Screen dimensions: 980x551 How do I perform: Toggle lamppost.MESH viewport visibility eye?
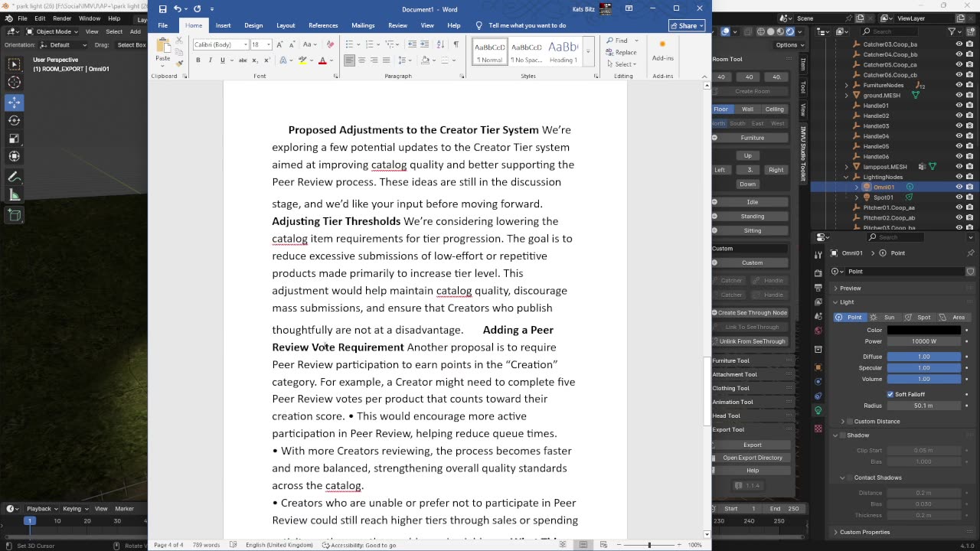click(x=959, y=167)
